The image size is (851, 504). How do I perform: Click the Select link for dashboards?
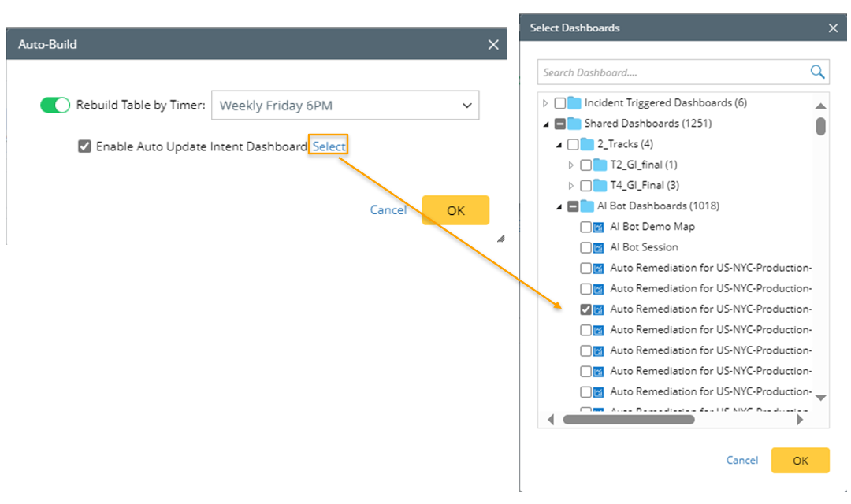329,146
